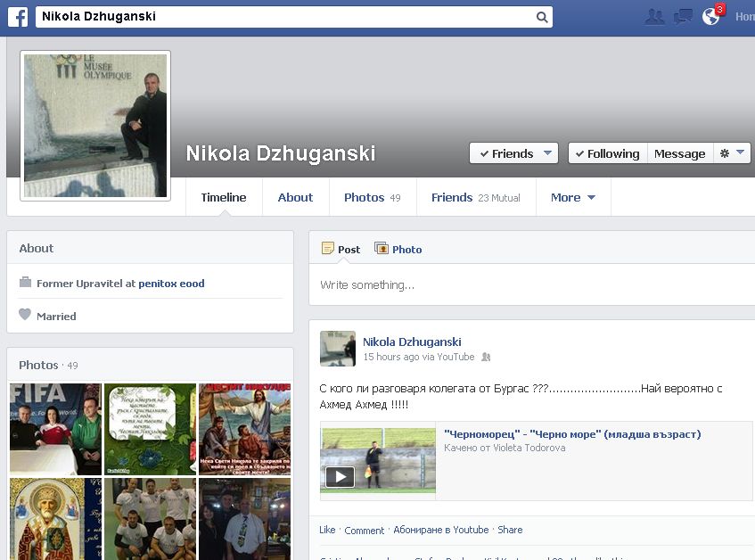Click the search magnifier icon

(542, 17)
